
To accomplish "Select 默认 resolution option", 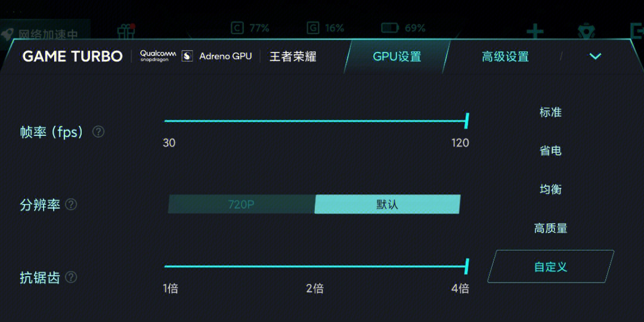I will point(387,205).
